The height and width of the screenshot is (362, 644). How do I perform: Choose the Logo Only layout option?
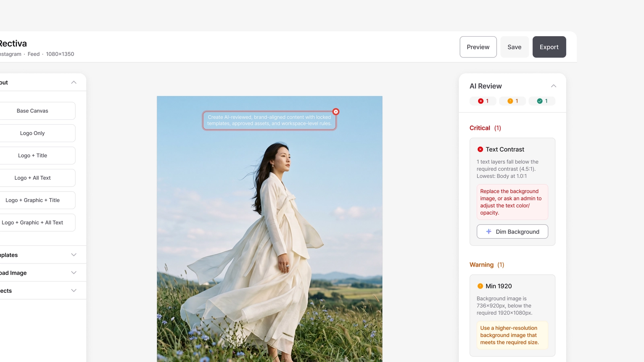33,133
